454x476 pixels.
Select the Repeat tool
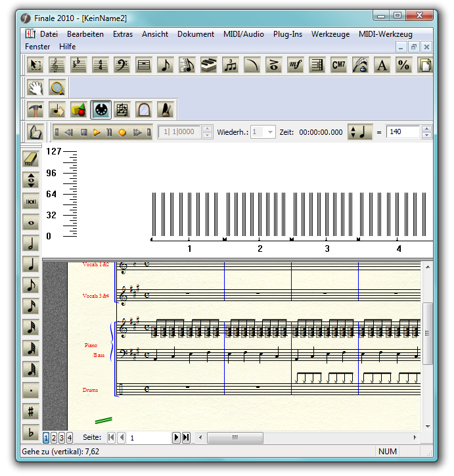[317, 65]
